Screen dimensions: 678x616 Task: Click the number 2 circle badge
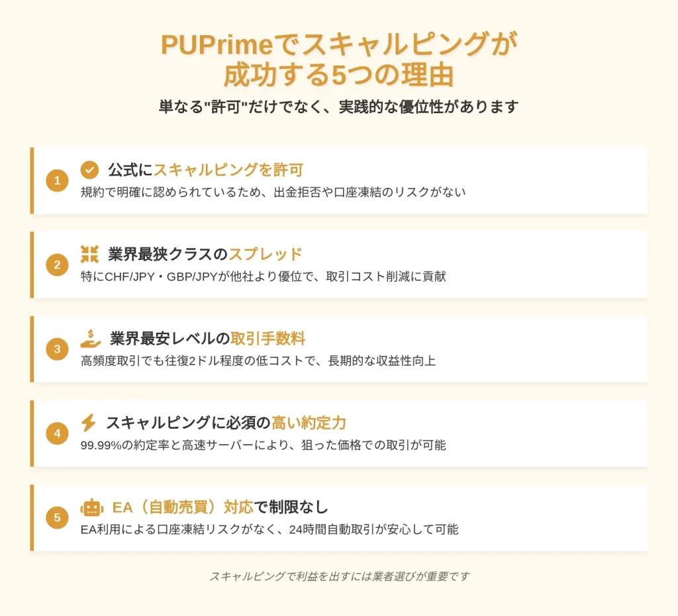point(57,265)
